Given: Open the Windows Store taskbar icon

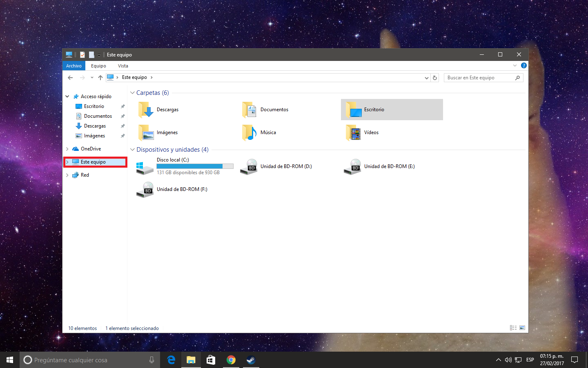Looking at the screenshot, I should point(211,360).
